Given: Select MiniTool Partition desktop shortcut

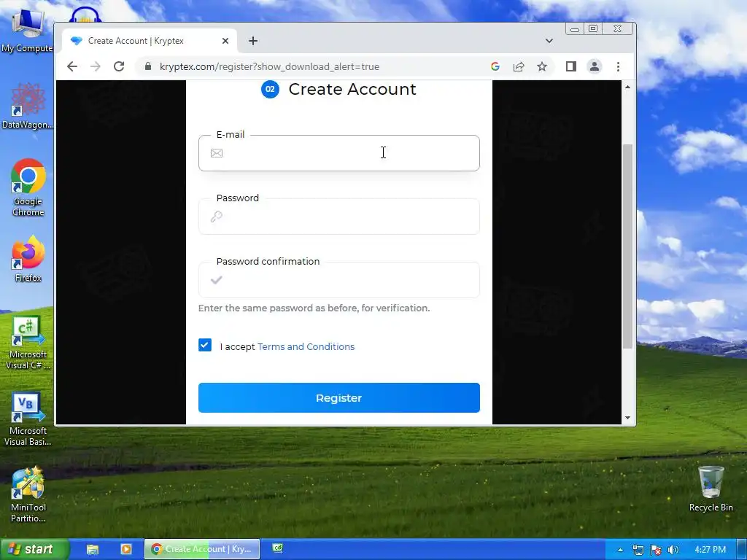Looking at the screenshot, I should (28, 495).
